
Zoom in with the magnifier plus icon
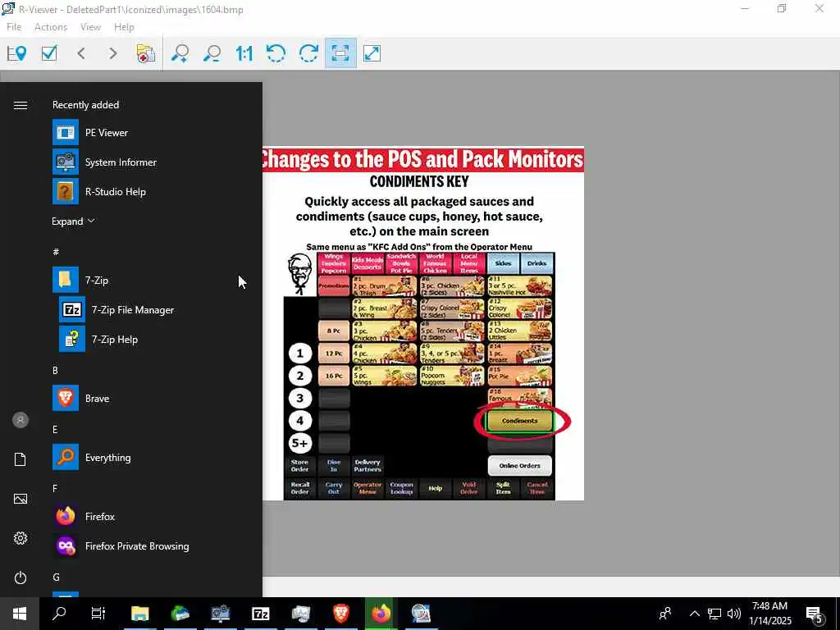180,53
